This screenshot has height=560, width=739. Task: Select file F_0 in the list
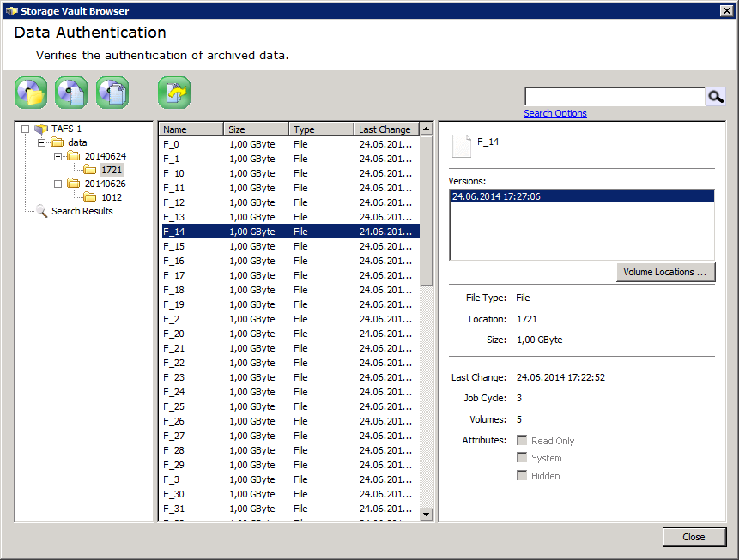click(x=289, y=144)
